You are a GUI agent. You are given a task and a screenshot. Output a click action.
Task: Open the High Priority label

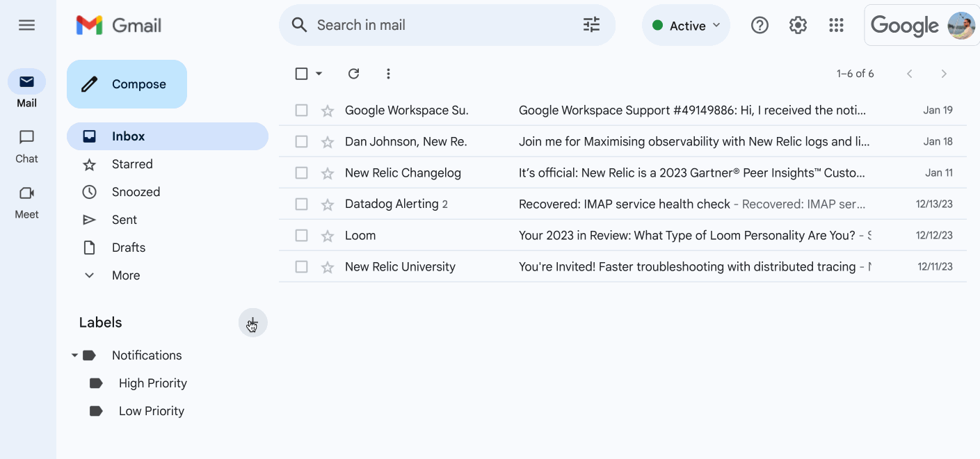pos(152,383)
